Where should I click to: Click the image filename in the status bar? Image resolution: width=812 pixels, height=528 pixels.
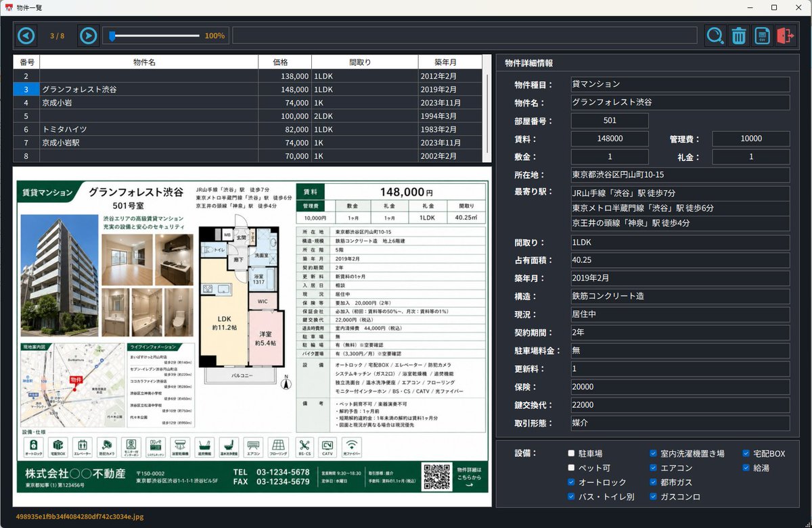coord(79,517)
